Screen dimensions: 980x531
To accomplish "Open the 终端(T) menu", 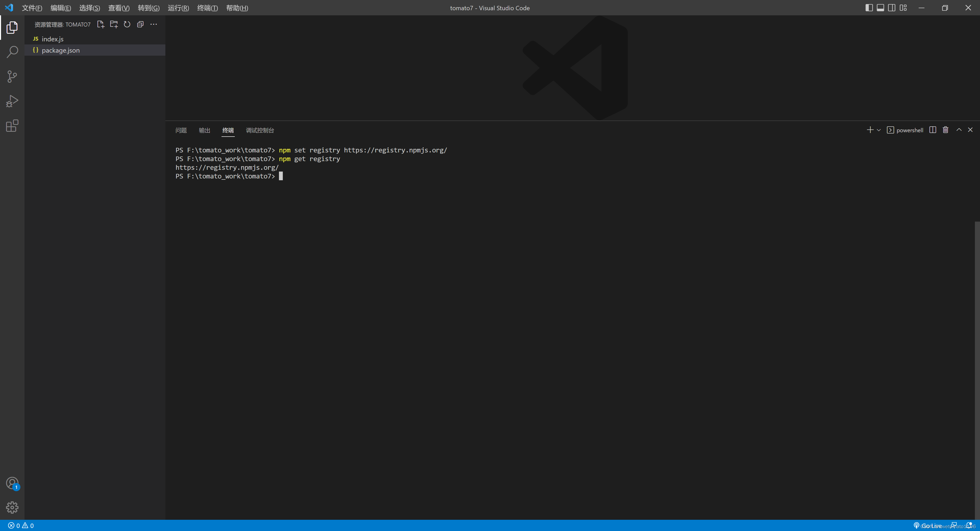I will [207, 8].
